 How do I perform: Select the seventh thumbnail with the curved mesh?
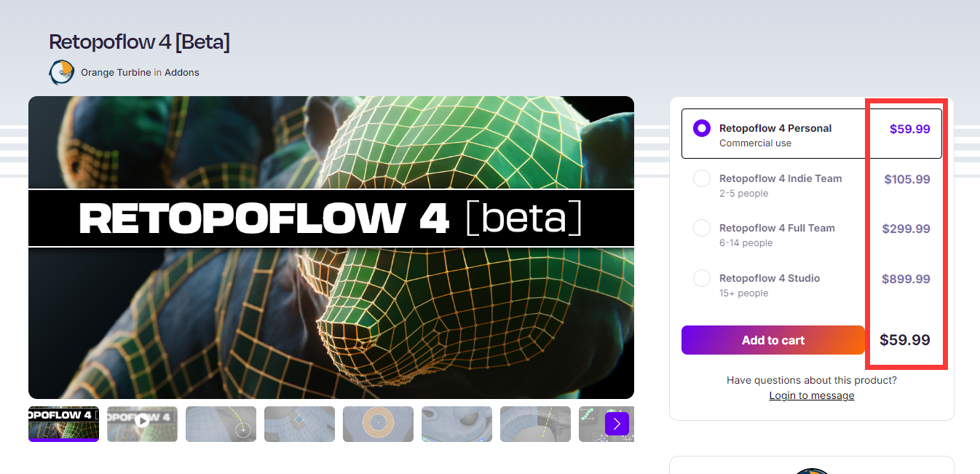click(x=535, y=424)
